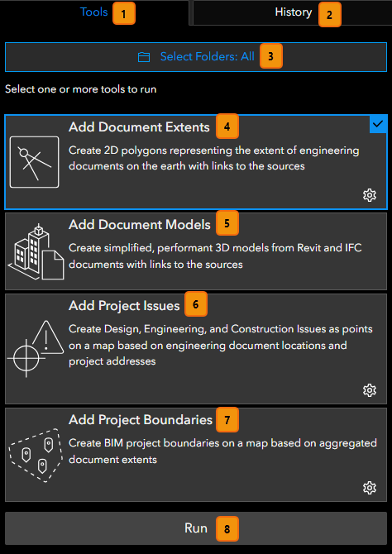
Task: Open the Select Folders: All chooser
Action: coord(196,57)
